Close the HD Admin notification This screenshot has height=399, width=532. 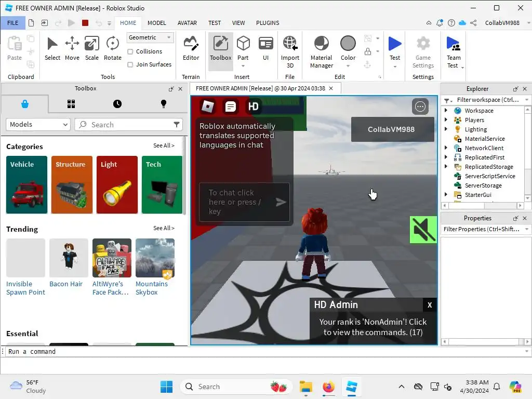(x=430, y=304)
